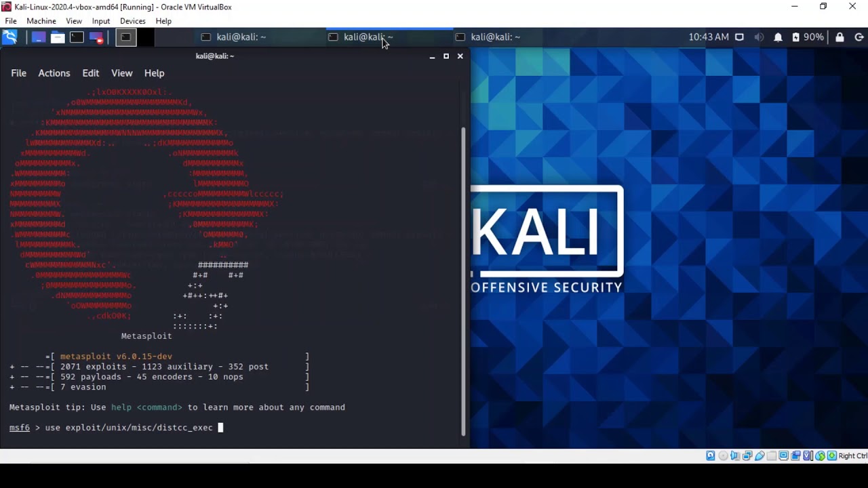
Task: Click VirtualBox optical drive status icon
Action: click(723, 455)
